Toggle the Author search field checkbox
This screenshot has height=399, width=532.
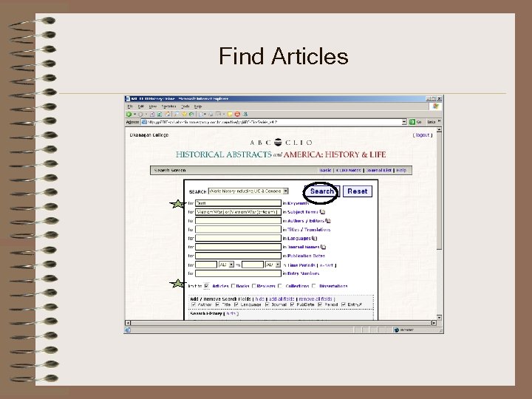click(x=194, y=304)
